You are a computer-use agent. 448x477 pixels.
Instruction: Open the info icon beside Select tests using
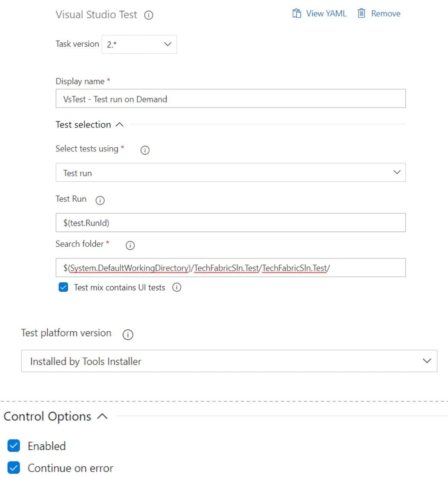pyautogui.click(x=145, y=150)
